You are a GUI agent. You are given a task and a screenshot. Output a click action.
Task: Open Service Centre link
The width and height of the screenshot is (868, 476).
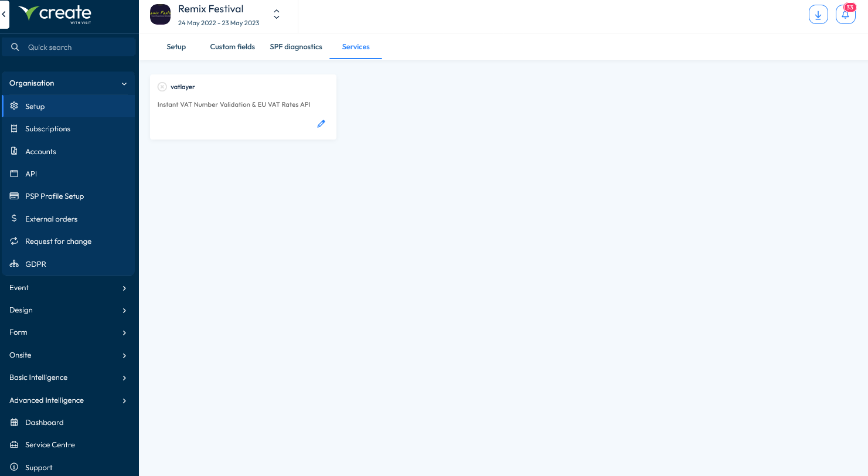[x=68, y=444]
